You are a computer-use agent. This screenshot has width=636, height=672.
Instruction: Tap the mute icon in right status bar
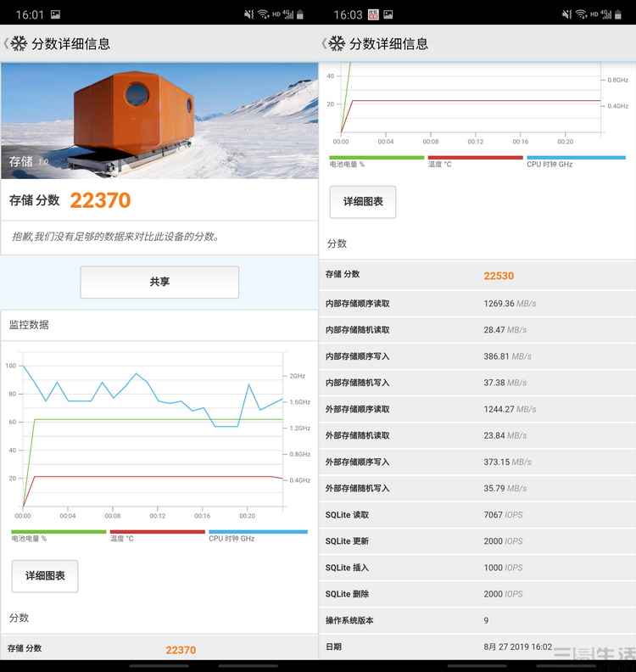pyautogui.click(x=567, y=14)
